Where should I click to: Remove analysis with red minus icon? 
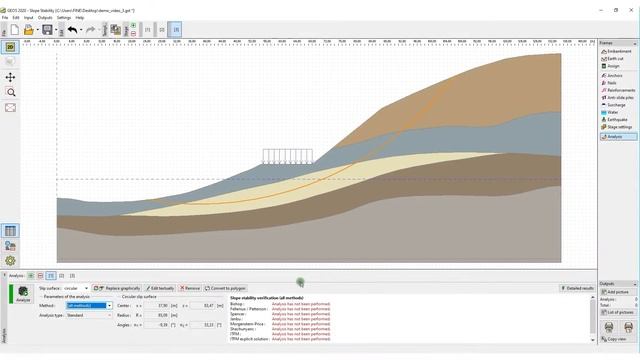[40, 276]
